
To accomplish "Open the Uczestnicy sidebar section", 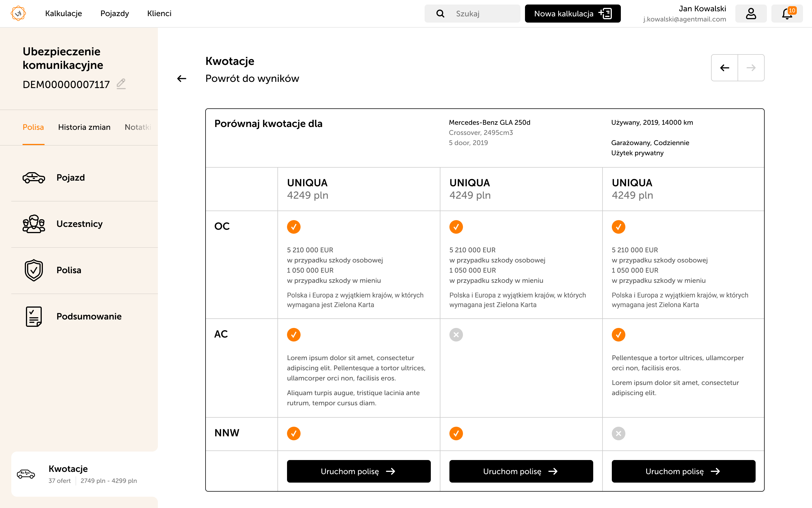I will [x=85, y=224].
